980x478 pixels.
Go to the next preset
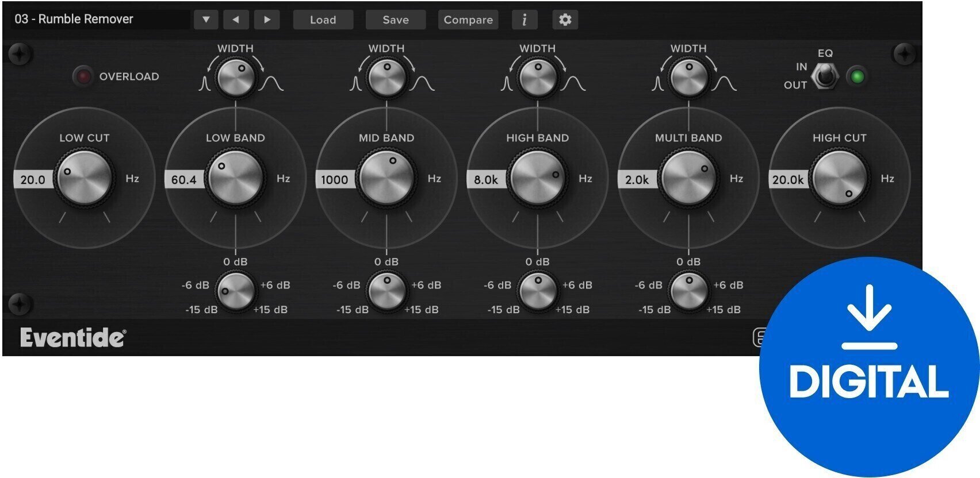click(x=267, y=20)
